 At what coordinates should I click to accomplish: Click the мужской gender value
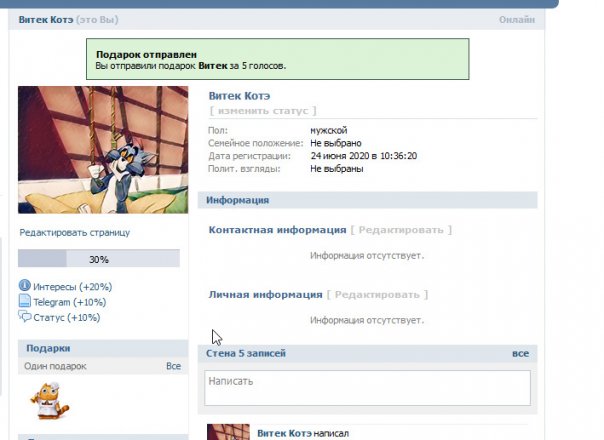coord(329,131)
